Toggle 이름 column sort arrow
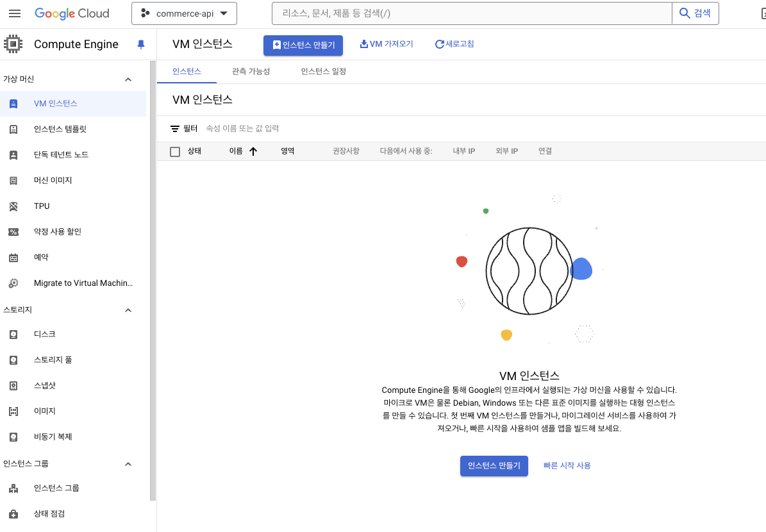766x532 pixels. 253,151
